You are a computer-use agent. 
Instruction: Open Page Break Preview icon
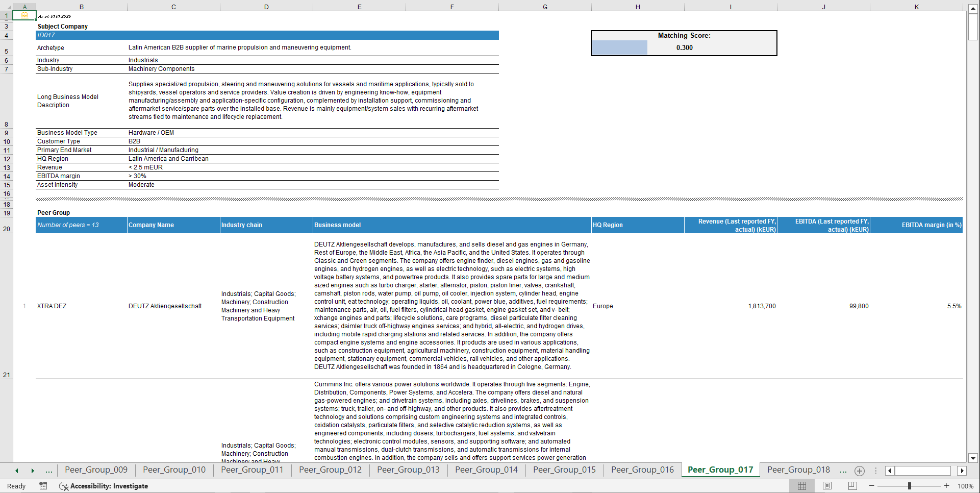tap(851, 486)
